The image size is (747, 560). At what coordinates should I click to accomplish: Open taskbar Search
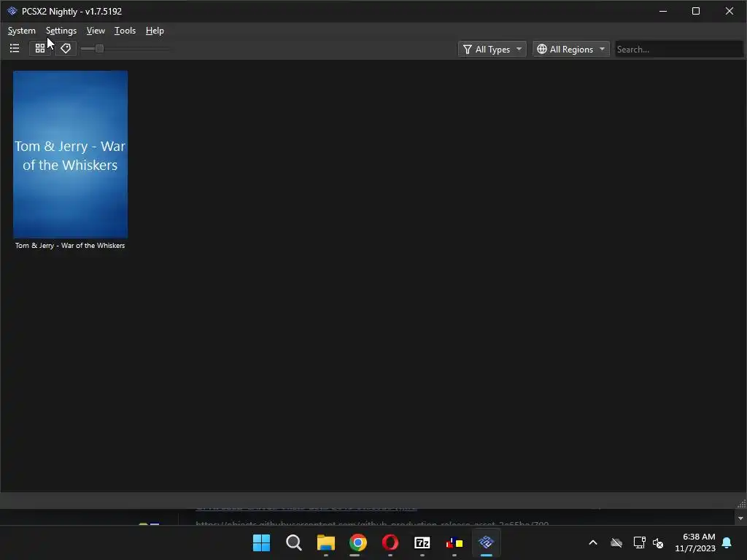(294, 542)
